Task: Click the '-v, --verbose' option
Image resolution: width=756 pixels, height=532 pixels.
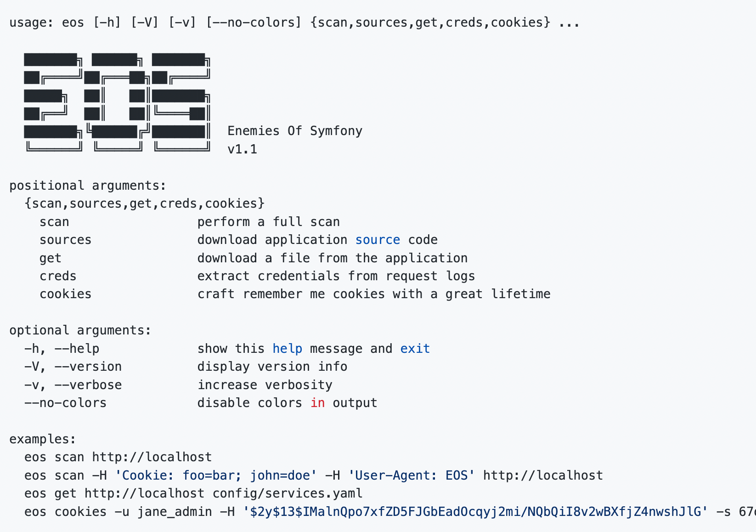Action: [73, 385]
